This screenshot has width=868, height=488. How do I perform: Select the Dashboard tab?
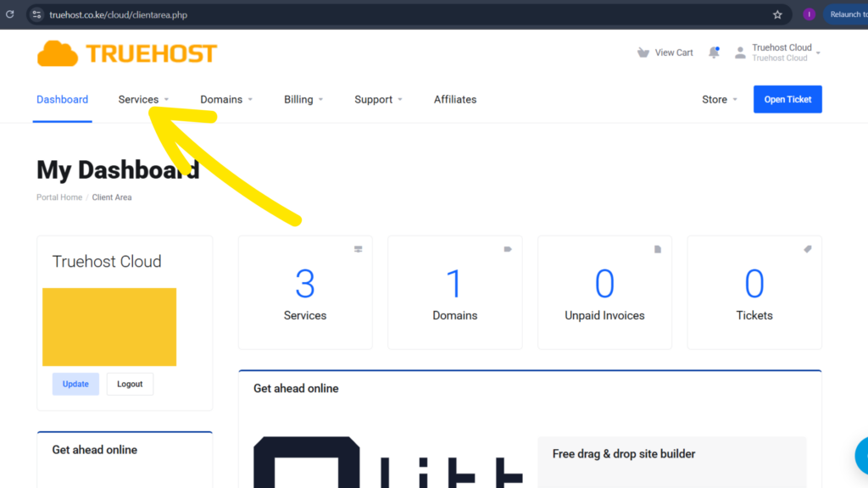62,100
